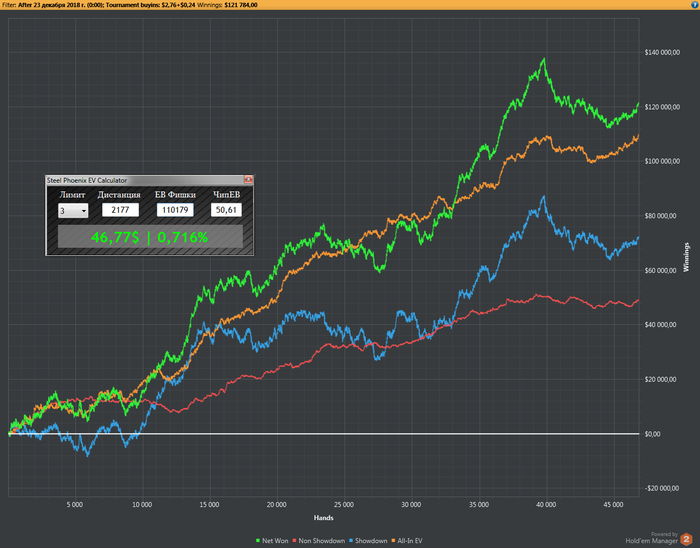Image resolution: width=700 pixels, height=548 pixels.
Task: Click the Hold'em Manager 2 logo icon
Action: 686,539
